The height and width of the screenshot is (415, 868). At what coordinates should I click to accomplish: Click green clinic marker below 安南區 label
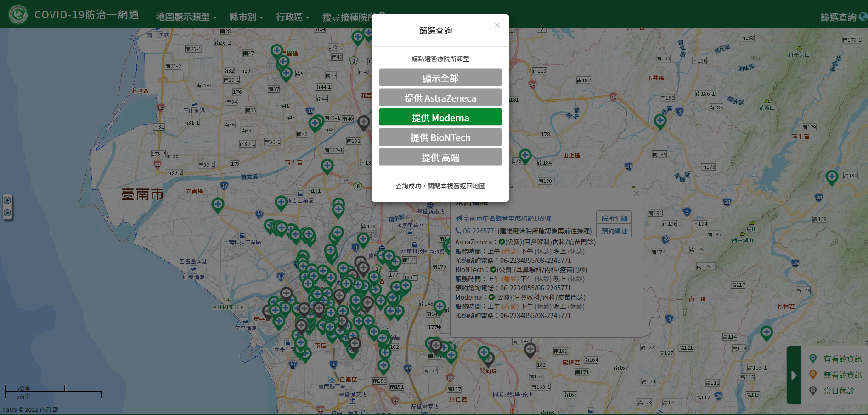click(218, 204)
